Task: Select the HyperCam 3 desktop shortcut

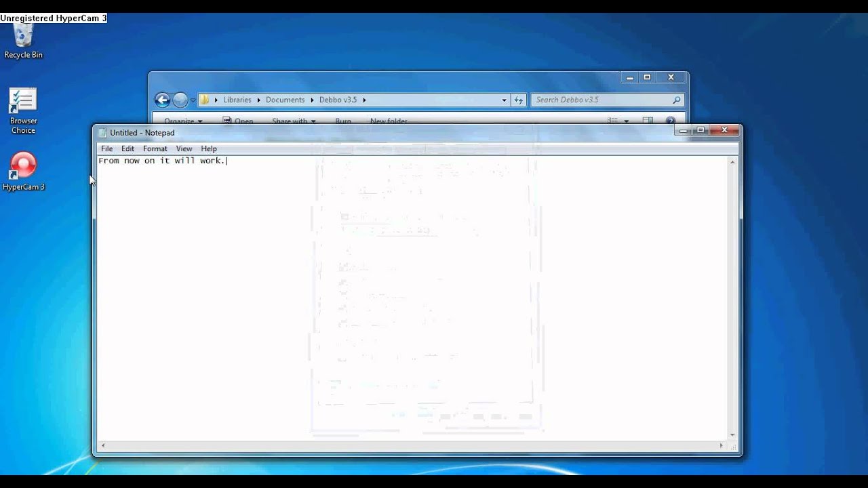Action: point(23,171)
